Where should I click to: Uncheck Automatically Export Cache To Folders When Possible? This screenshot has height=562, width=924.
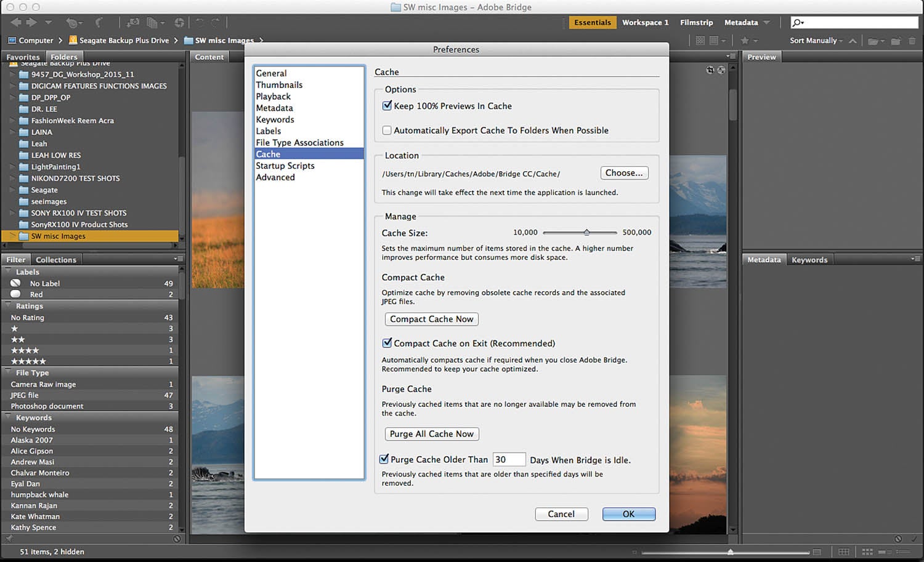[x=387, y=130]
